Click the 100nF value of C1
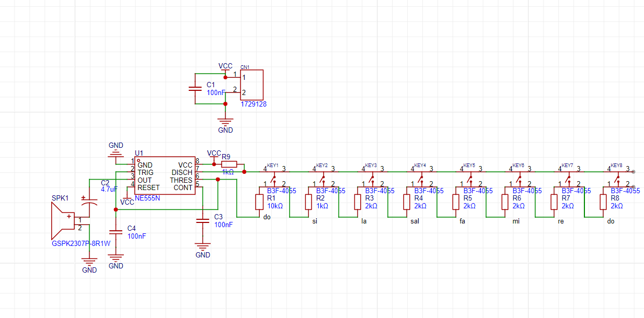 click(x=216, y=92)
